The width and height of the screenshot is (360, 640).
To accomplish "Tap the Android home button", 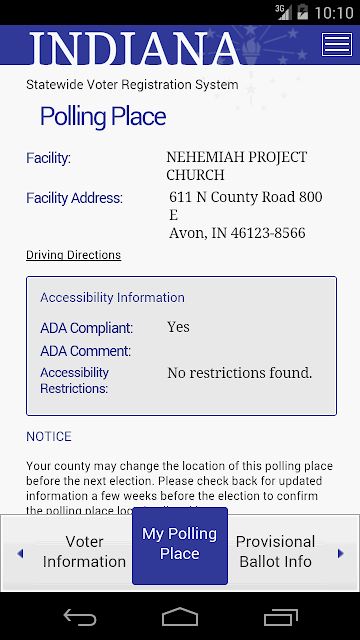I will coord(180,617).
